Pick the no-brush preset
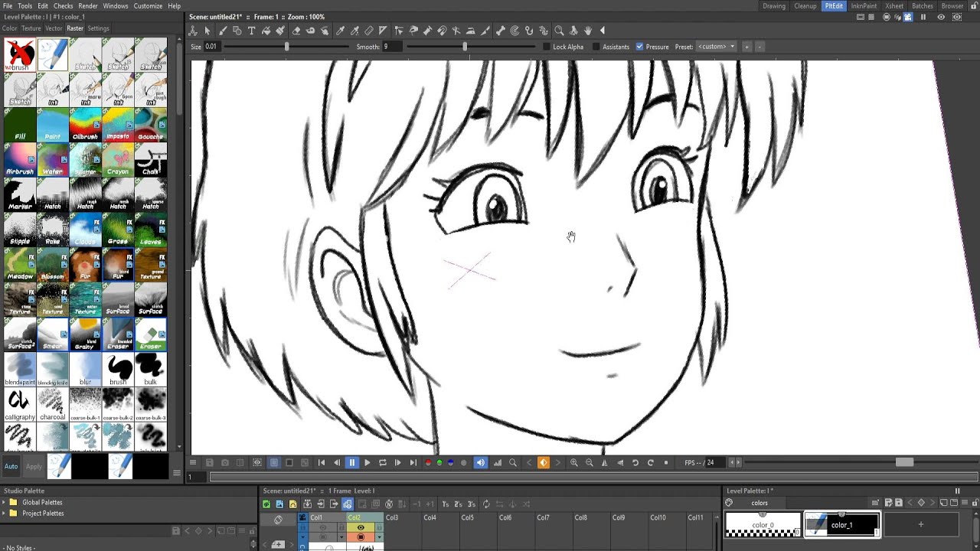980x551 pixels. pyautogui.click(x=20, y=55)
